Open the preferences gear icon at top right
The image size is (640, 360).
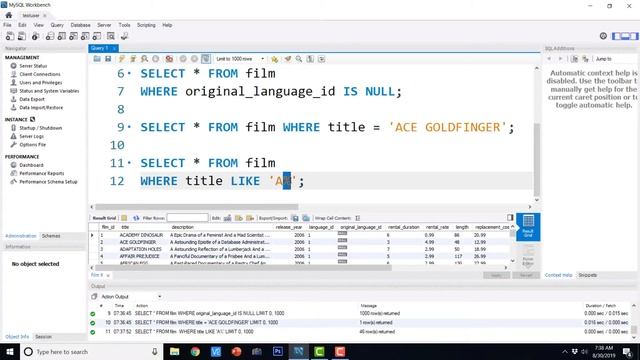click(x=603, y=36)
